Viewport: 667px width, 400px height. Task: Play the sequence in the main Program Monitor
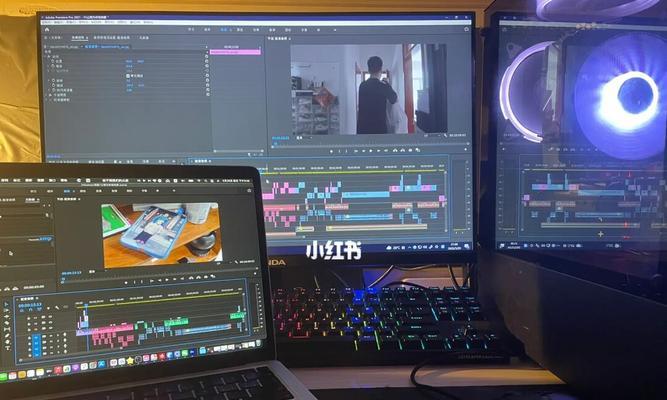[x=371, y=151]
